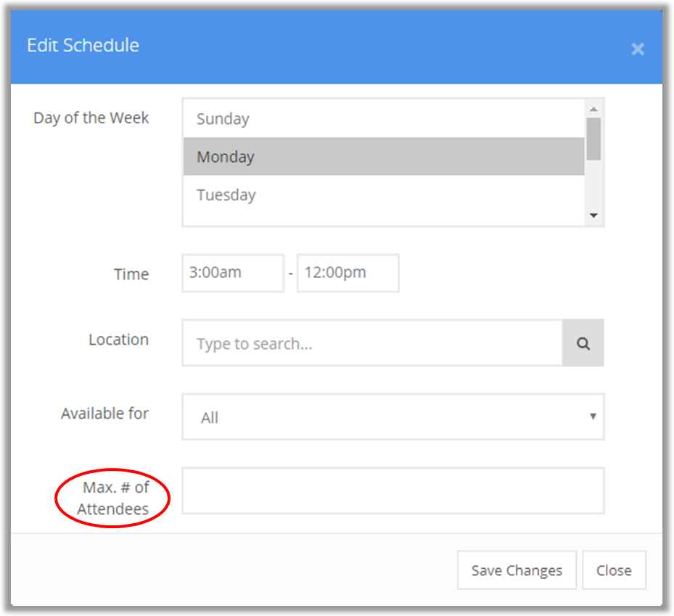Close the Edit Schedule dialog with X icon
The image size is (674, 616).
(x=638, y=49)
